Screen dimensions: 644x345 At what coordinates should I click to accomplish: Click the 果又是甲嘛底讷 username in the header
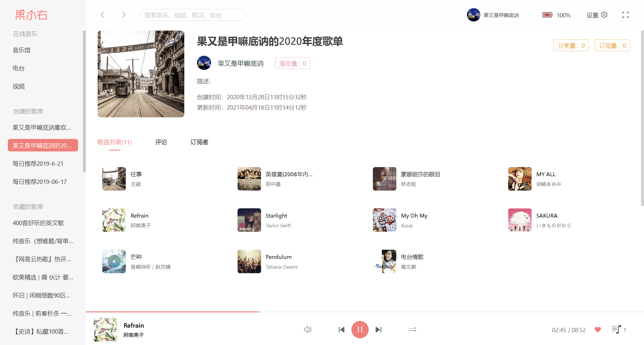click(501, 15)
